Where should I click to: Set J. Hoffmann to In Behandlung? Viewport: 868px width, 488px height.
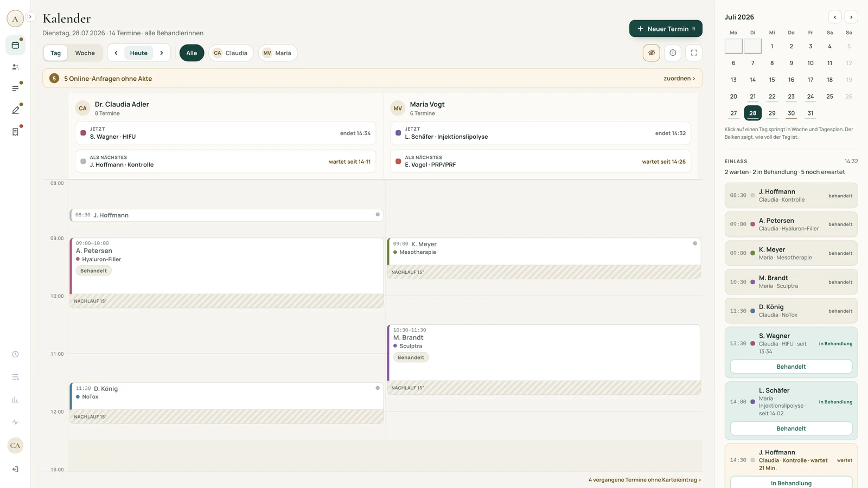(791, 483)
